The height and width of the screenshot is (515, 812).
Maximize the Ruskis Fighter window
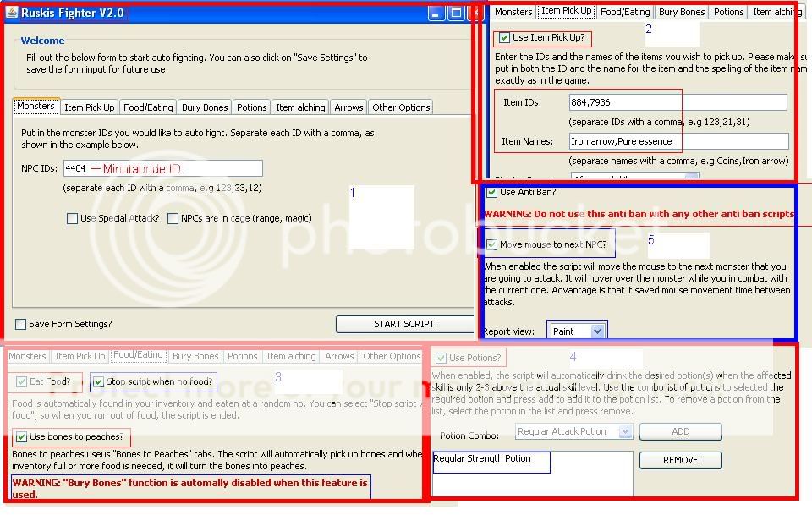pyautogui.click(x=456, y=14)
